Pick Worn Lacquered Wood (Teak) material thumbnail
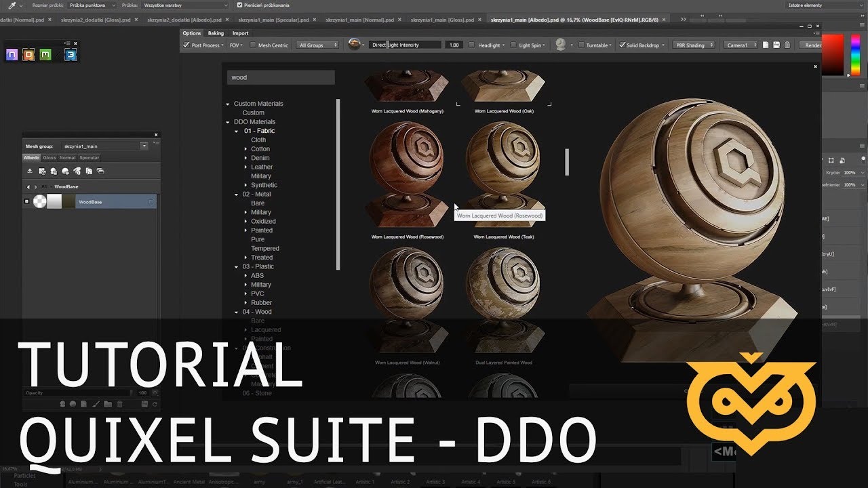Viewport: 868px width, 488px height. coord(503,175)
